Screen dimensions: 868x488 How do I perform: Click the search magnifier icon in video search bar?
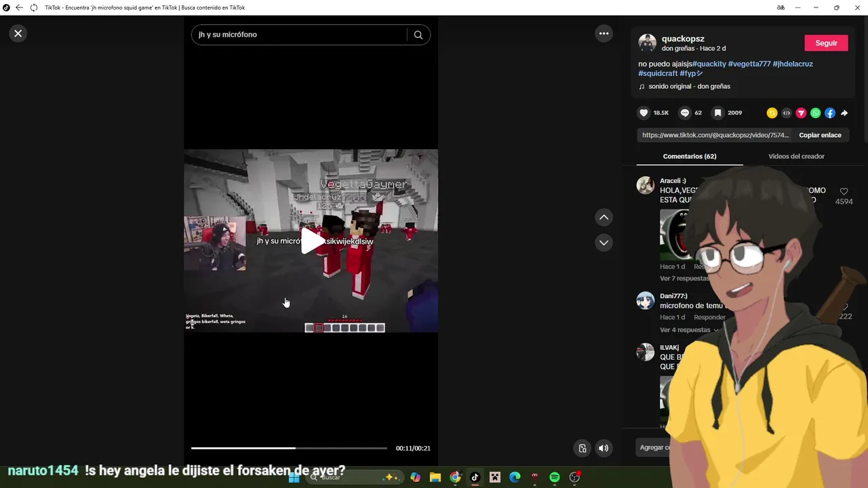click(x=418, y=35)
